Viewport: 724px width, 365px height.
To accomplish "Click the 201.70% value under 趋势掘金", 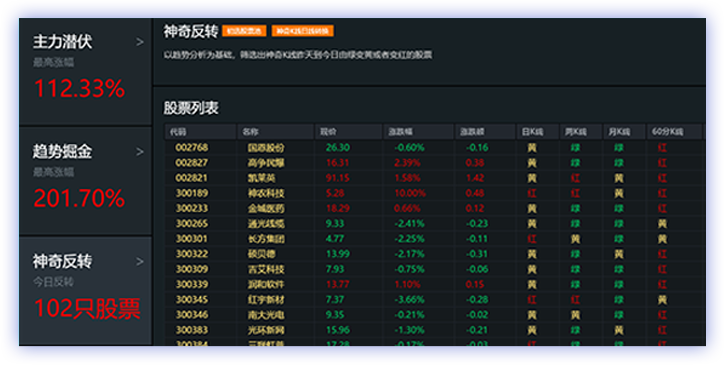I will (x=79, y=198).
